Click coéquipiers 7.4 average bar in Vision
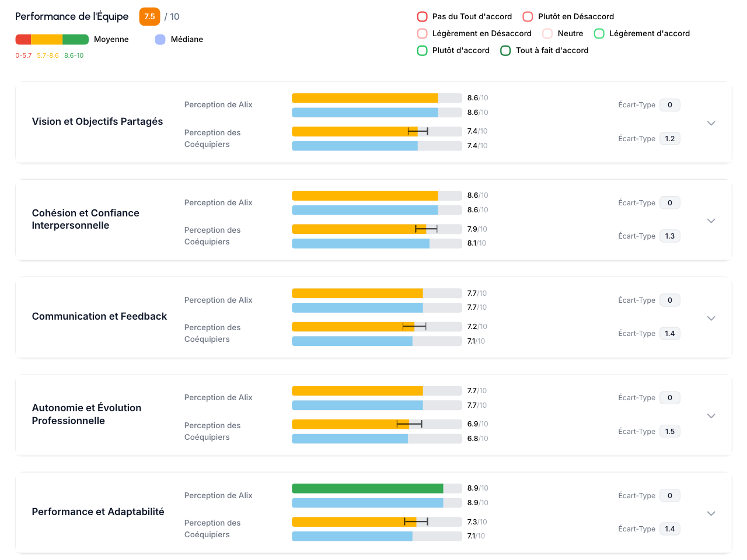Screen dimensions: 747x560 (x=355, y=131)
